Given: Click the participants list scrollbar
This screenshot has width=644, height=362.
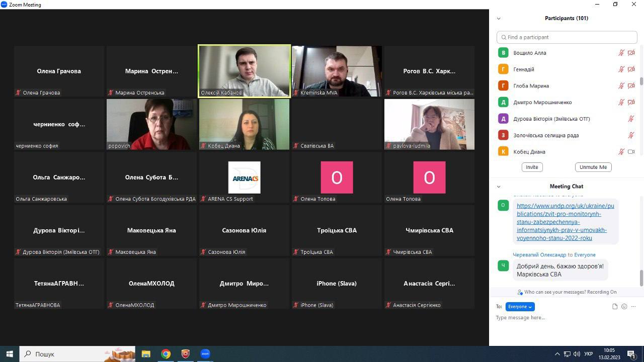Looking at the screenshot, I should [641, 81].
